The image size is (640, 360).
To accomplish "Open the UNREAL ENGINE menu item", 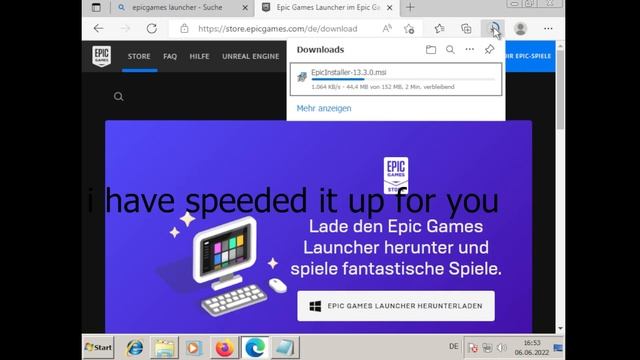I will point(251,56).
